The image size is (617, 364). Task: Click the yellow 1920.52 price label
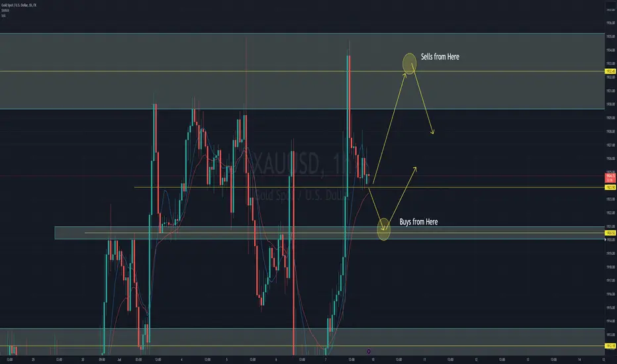pos(610,233)
